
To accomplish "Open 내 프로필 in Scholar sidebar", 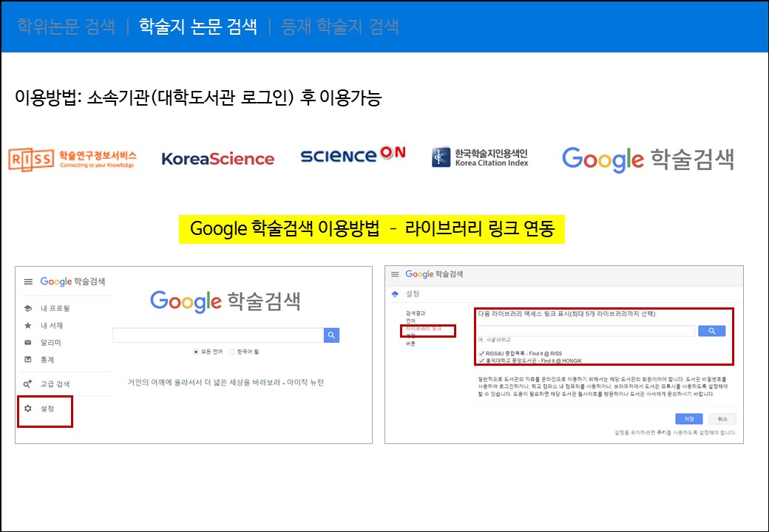I will 55,308.
